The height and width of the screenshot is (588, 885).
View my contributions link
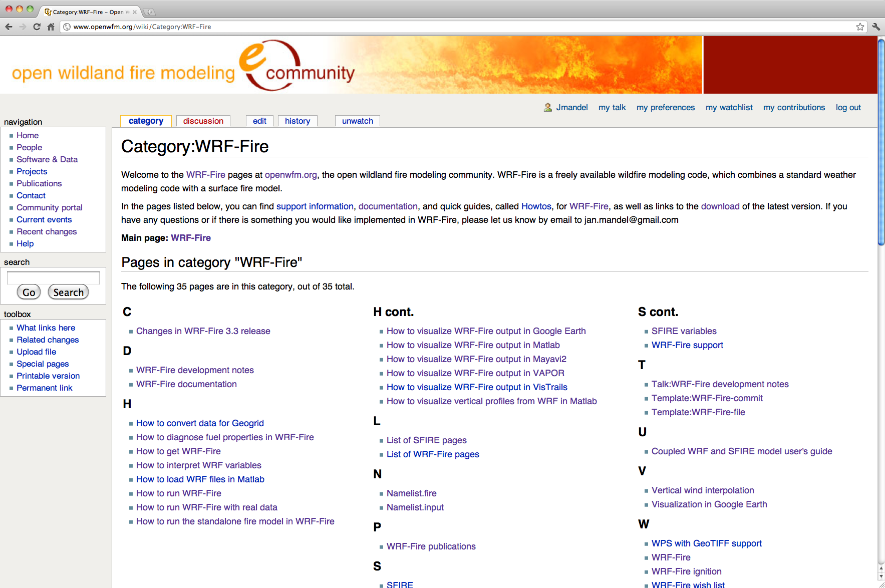(x=794, y=107)
